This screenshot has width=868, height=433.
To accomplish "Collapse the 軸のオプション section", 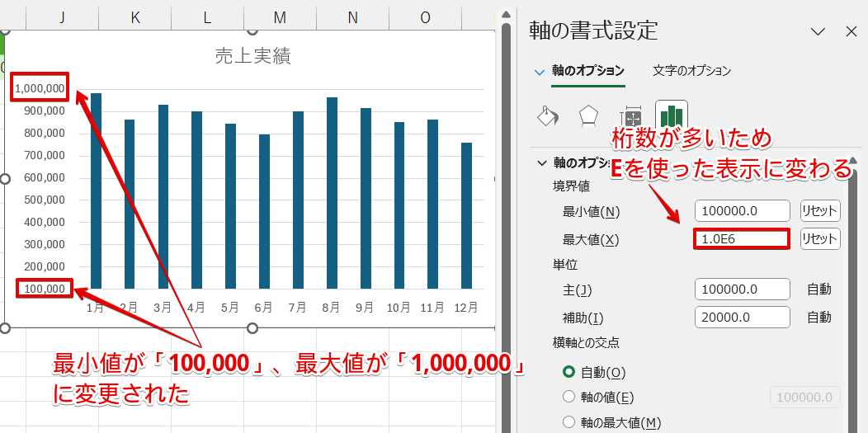I will pos(540,163).
